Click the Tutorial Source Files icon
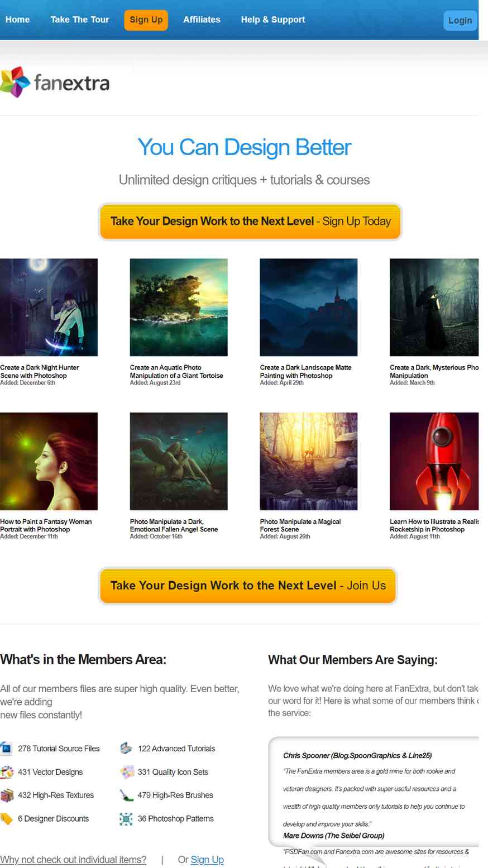Image resolution: width=488 pixels, height=868 pixels. click(6, 749)
